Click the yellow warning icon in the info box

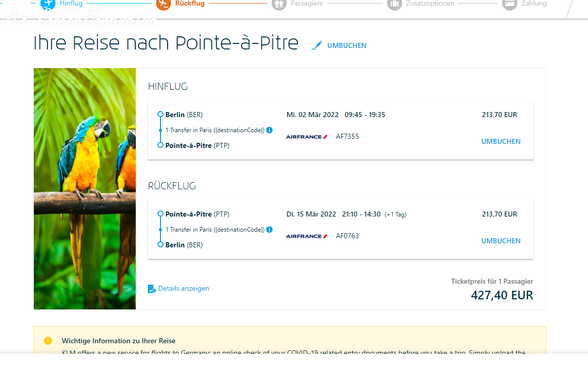point(48,341)
